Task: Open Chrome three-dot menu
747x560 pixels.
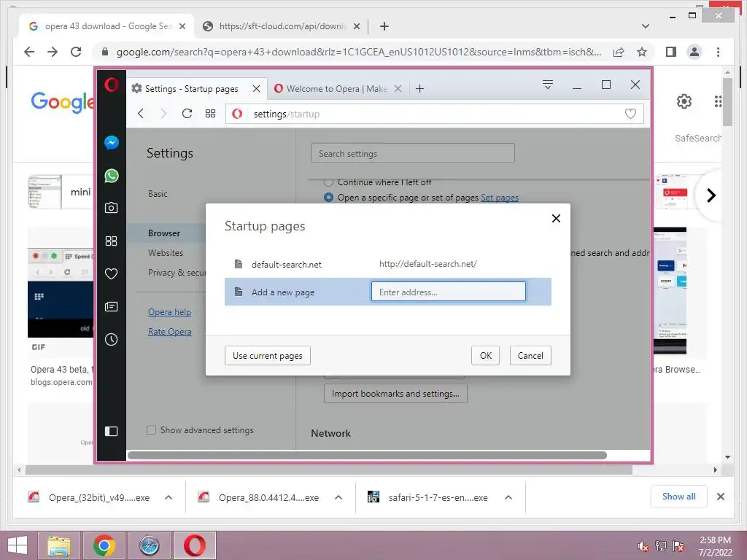Action: [x=718, y=52]
